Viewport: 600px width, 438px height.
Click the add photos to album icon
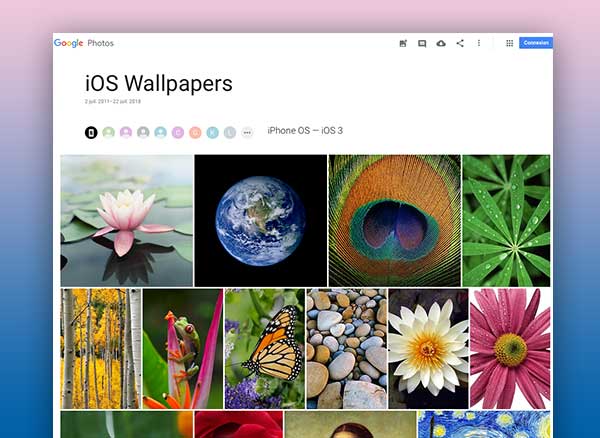coord(403,43)
